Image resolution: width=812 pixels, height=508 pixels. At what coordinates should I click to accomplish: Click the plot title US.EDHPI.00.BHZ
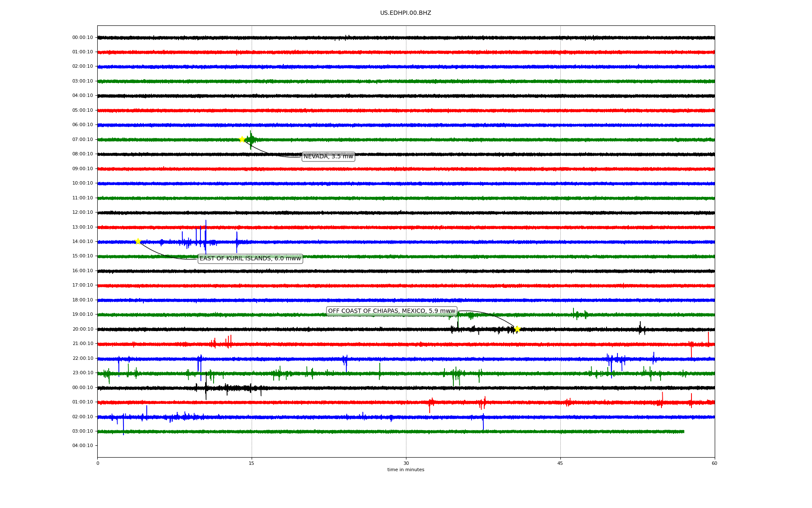(406, 13)
